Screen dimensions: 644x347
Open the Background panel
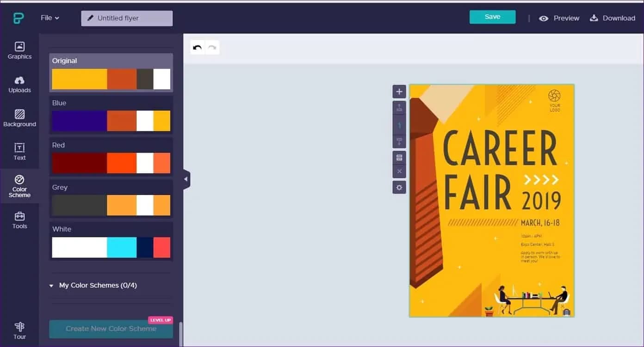pyautogui.click(x=19, y=118)
